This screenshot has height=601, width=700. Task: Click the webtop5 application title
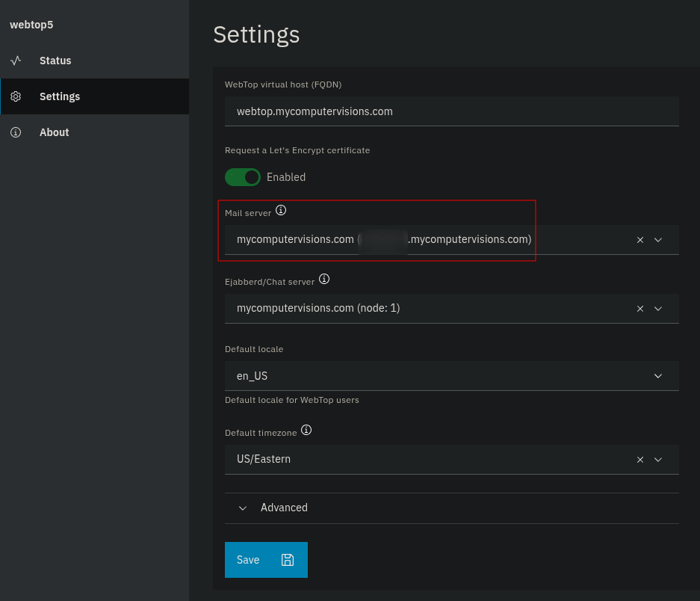(31, 25)
